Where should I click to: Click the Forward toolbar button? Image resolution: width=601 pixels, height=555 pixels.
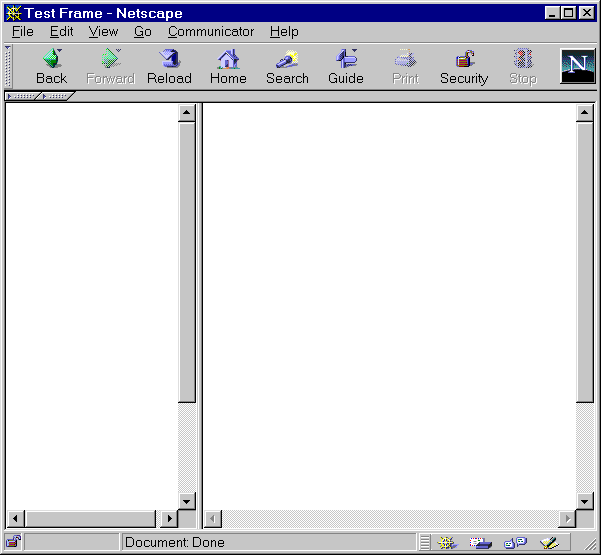110,67
